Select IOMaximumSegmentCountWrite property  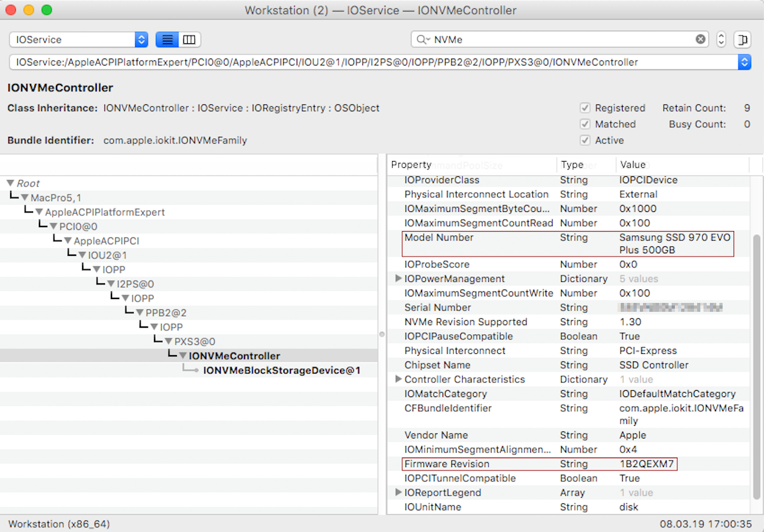pyautogui.click(x=569, y=293)
